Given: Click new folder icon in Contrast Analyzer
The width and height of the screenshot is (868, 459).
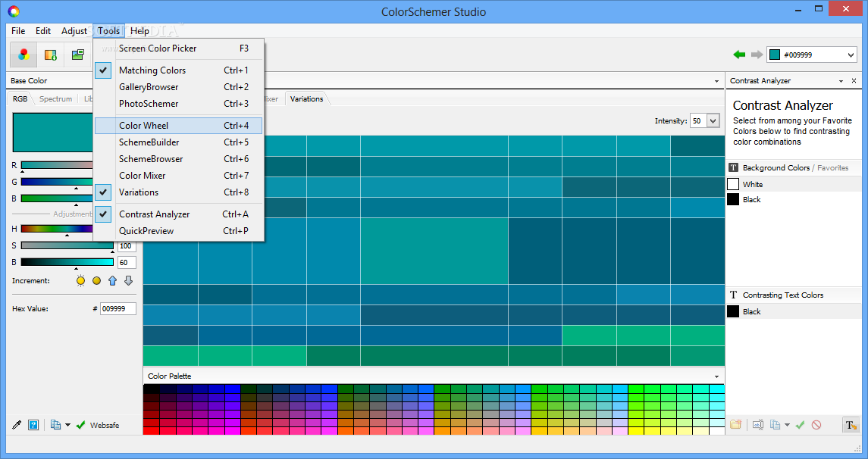Looking at the screenshot, I should (735, 425).
